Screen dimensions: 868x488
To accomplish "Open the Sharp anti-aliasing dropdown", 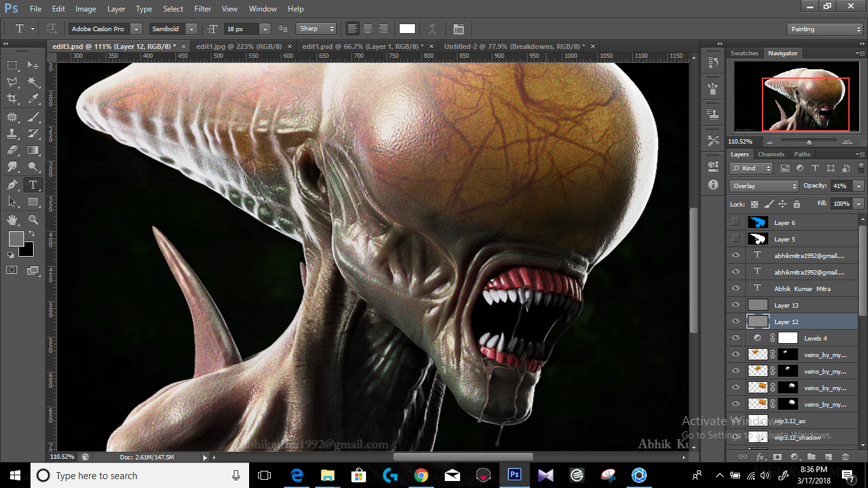I will coord(316,29).
